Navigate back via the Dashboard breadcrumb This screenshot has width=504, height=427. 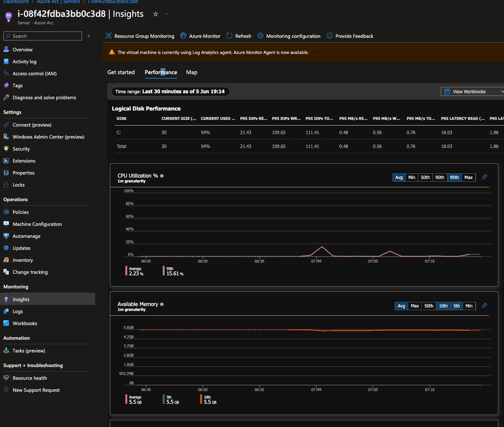(x=15, y=2)
